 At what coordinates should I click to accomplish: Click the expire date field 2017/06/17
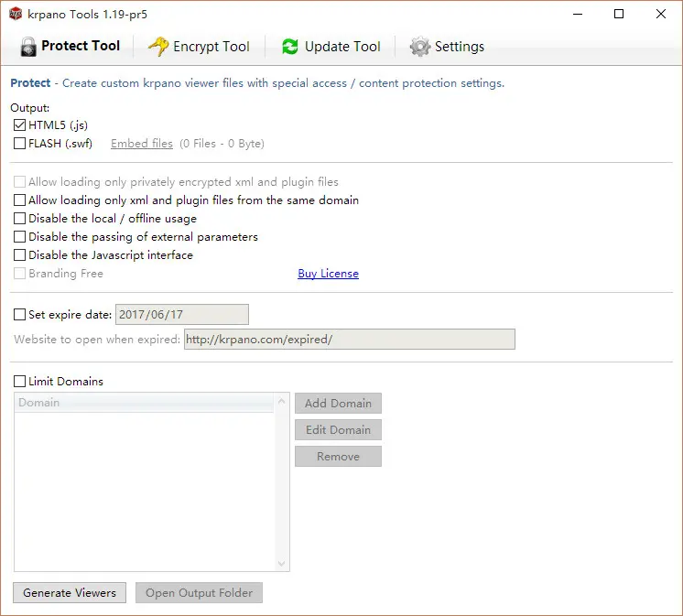tap(182, 314)
